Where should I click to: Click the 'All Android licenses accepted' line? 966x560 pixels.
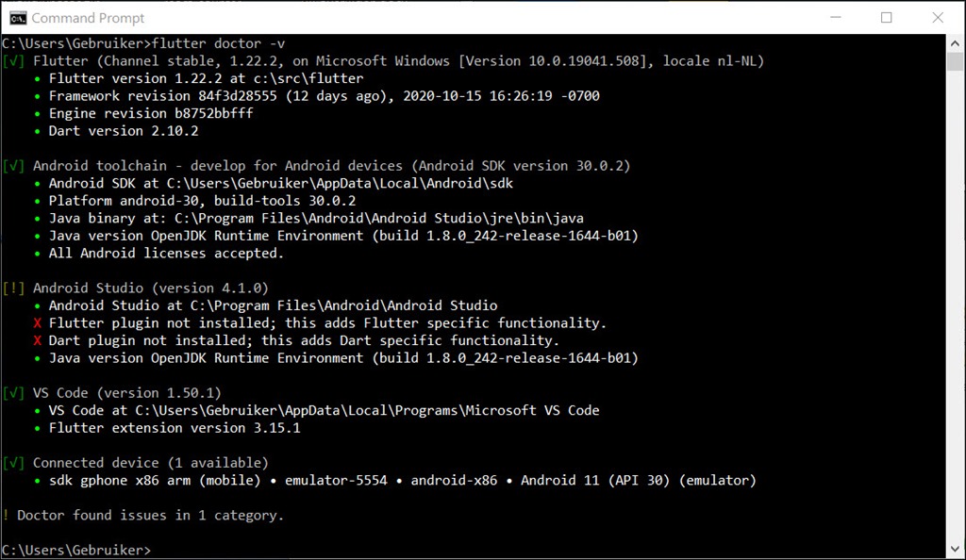click(x=166, y=253)
